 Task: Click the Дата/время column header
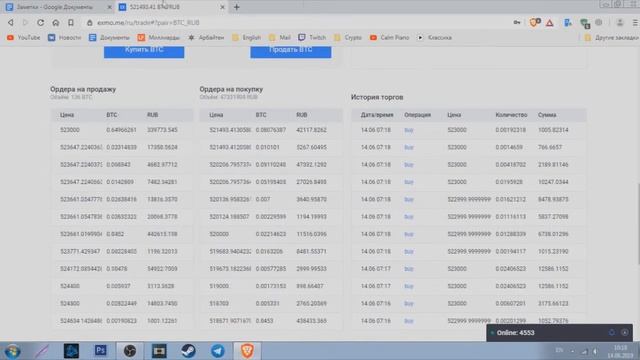click(377, 115)
